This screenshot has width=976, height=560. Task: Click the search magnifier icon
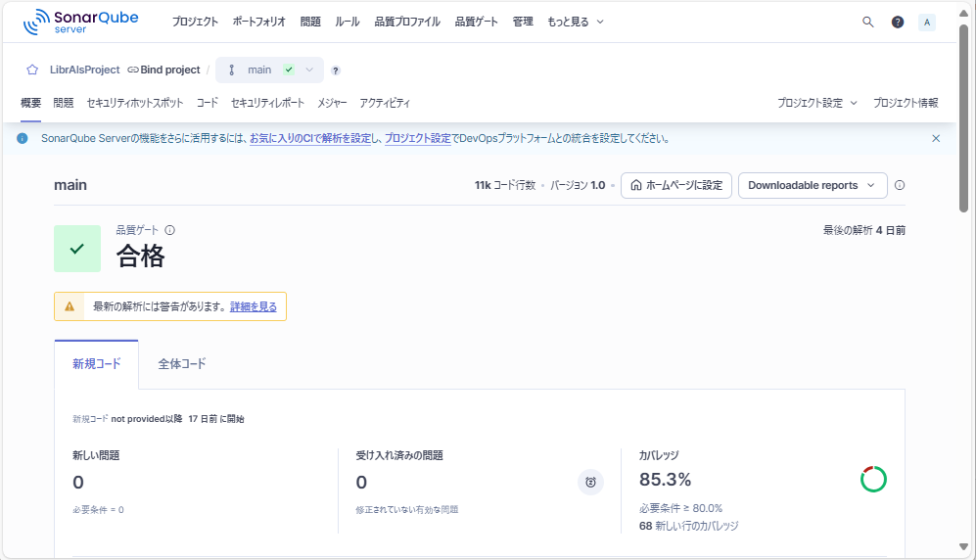coord(867,22)
